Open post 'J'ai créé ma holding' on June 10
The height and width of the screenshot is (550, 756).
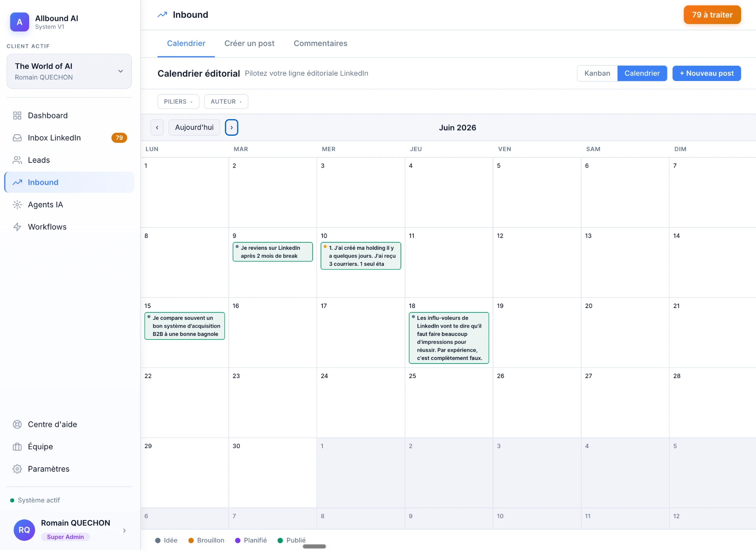coord(361,256)
